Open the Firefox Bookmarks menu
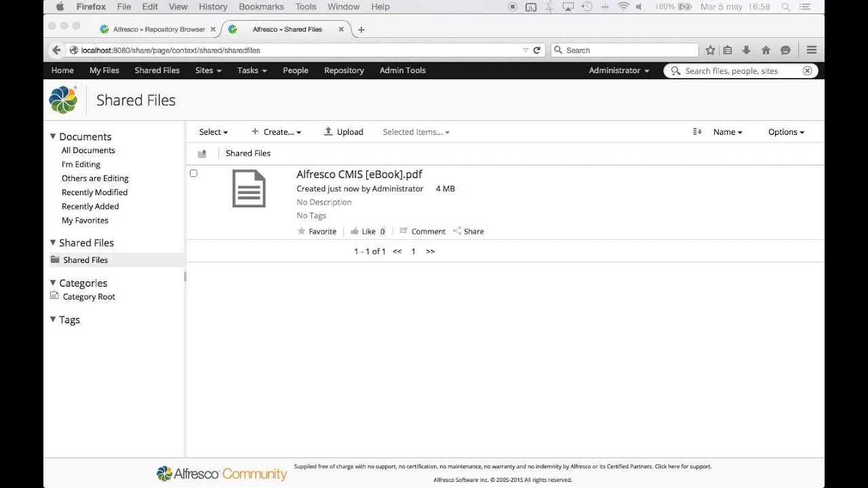The image size is (868, 488). [x=261, y=7]
